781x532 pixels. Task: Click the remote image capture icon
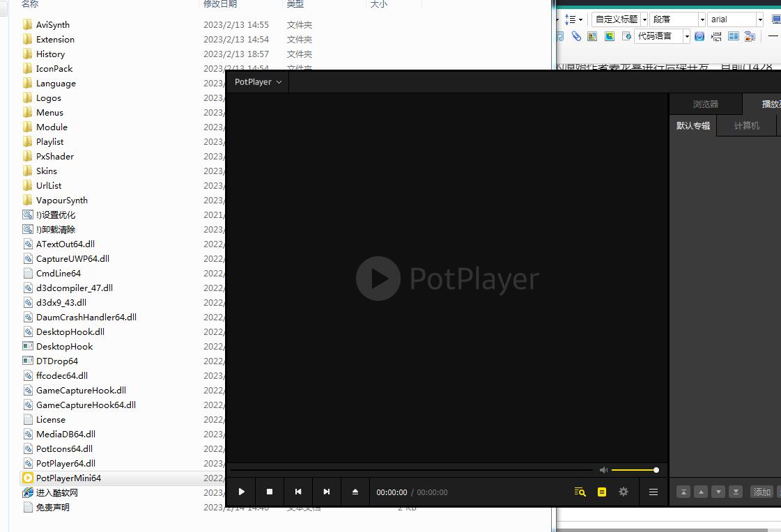[x=750, y=36]
